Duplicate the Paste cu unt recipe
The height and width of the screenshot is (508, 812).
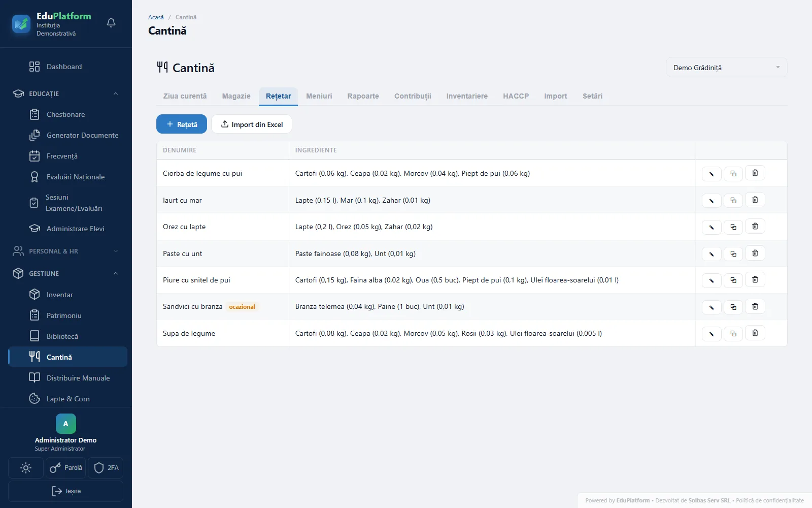coord(733,253)
